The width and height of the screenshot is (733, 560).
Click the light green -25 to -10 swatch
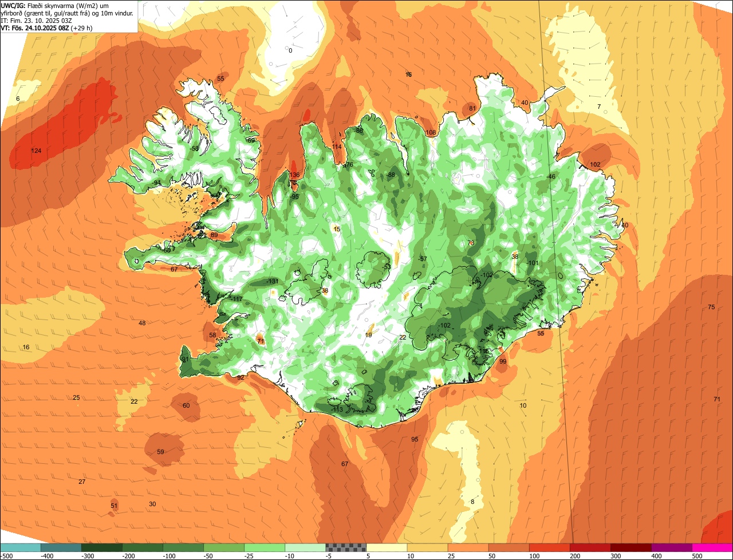point(264,547)
